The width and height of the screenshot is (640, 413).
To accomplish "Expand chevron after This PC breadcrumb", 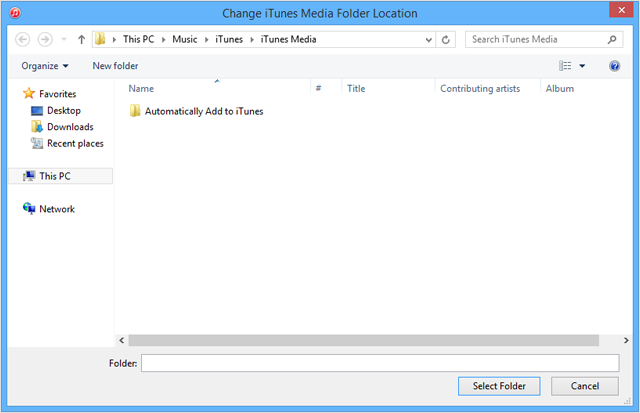I will (163, 40).
